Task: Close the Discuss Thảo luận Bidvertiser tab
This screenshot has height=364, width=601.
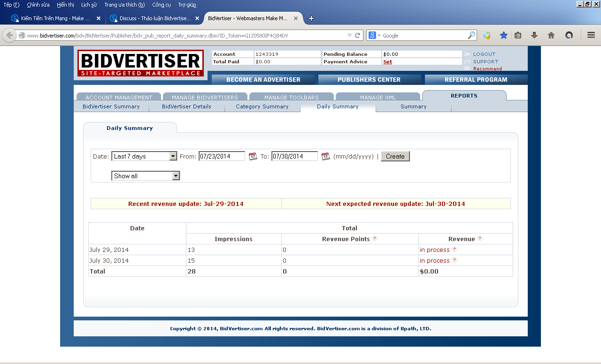Action: [197, 18]
